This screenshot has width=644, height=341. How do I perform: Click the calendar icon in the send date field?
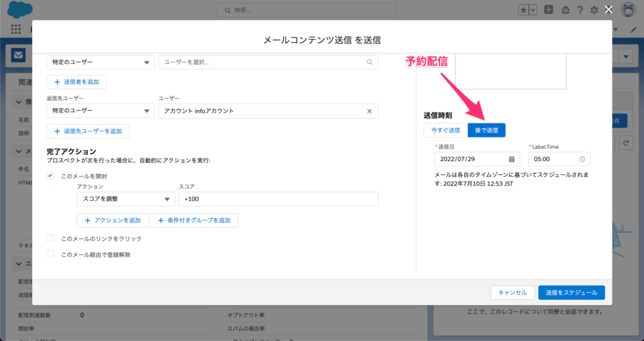pyautogui.click(x=512, y=159)
